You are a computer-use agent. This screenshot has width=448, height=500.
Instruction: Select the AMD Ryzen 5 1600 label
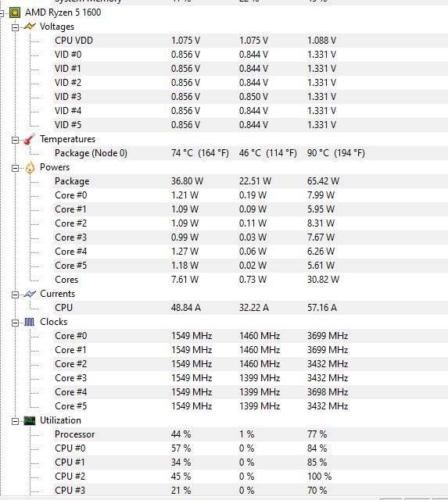[63, 12]
